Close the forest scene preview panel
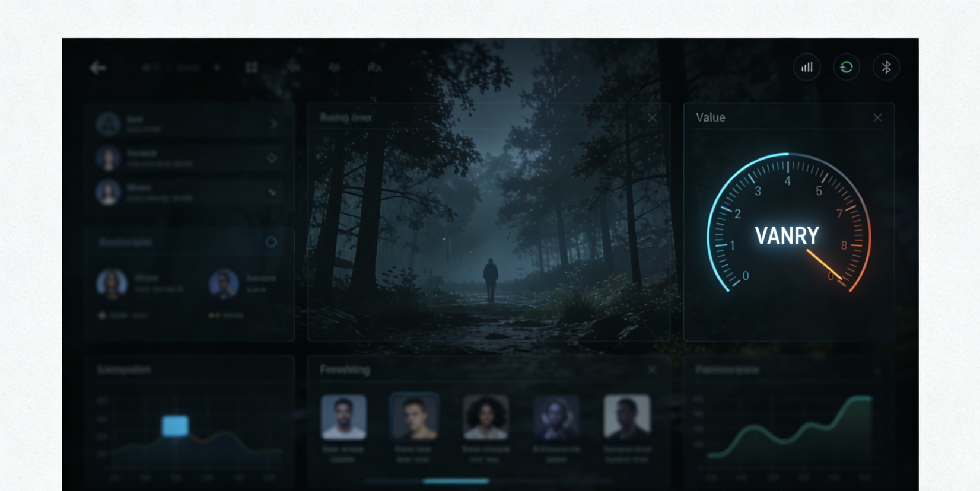Screen dimensions: 980x491 (x=653, y=117)
